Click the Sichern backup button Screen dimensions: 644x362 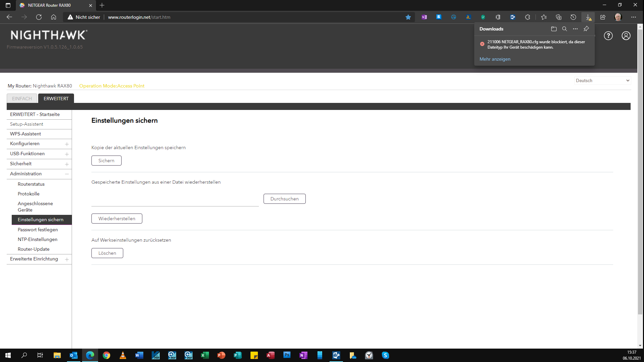(x=106, y=161)
